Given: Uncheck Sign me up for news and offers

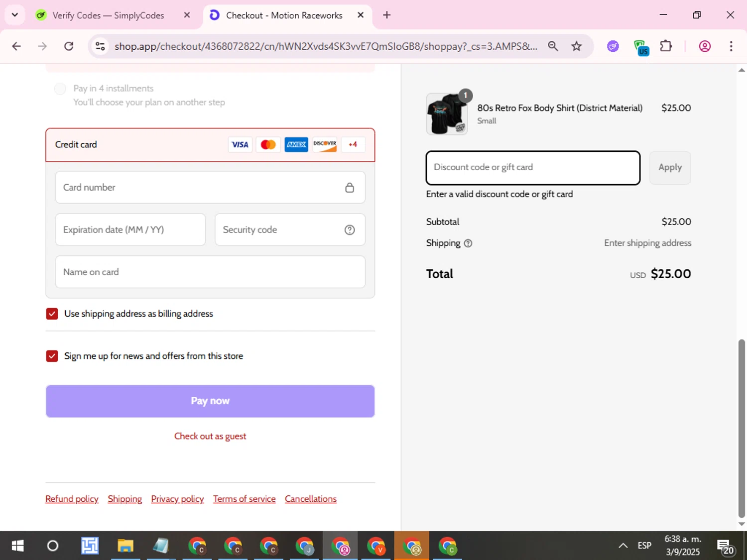Looking at the screenshot, I should click(x=52, y=356).
